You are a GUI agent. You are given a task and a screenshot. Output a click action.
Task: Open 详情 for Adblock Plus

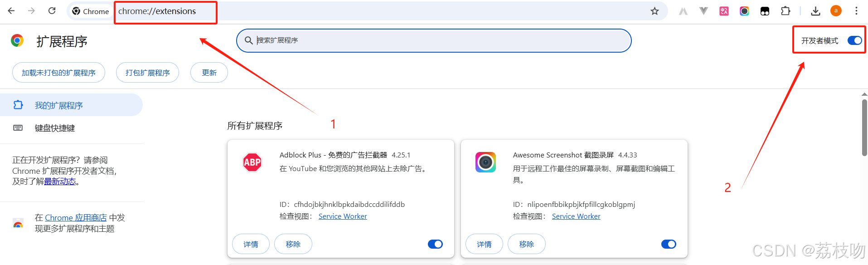pos(251,244)
